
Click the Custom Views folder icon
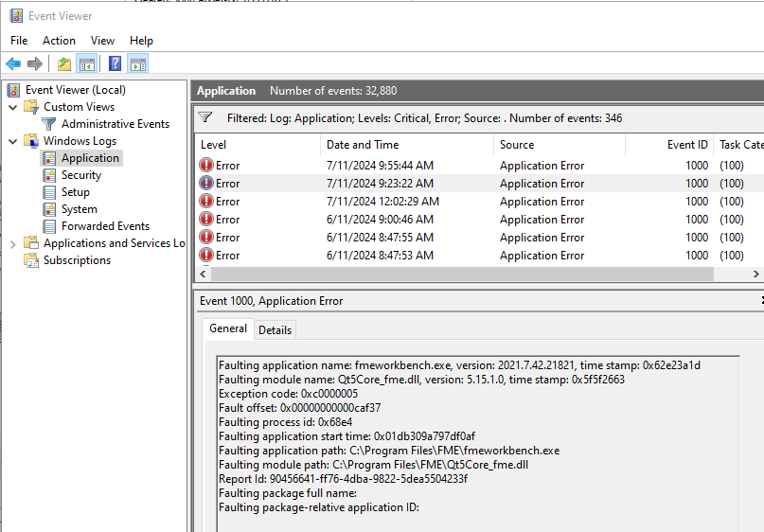click(x=31, y=107)
